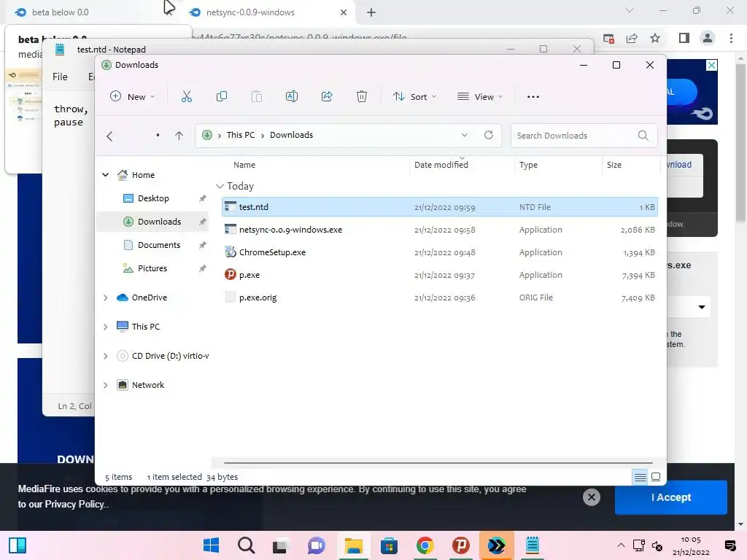Screen dimensions: 747x560
Task: Open the See more ellipsis menu
Action: pos(533,97)
